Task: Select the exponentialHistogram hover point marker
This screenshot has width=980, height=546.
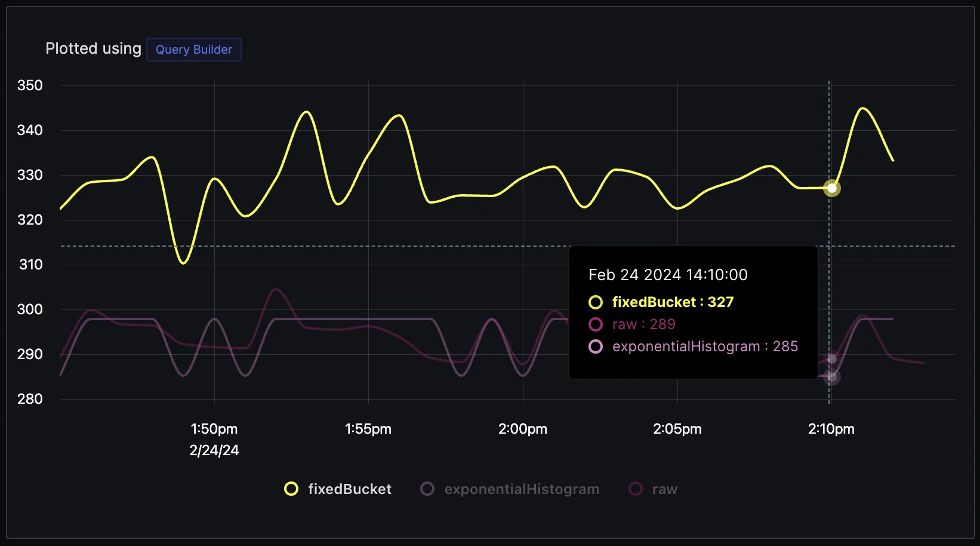Action: 832,377
